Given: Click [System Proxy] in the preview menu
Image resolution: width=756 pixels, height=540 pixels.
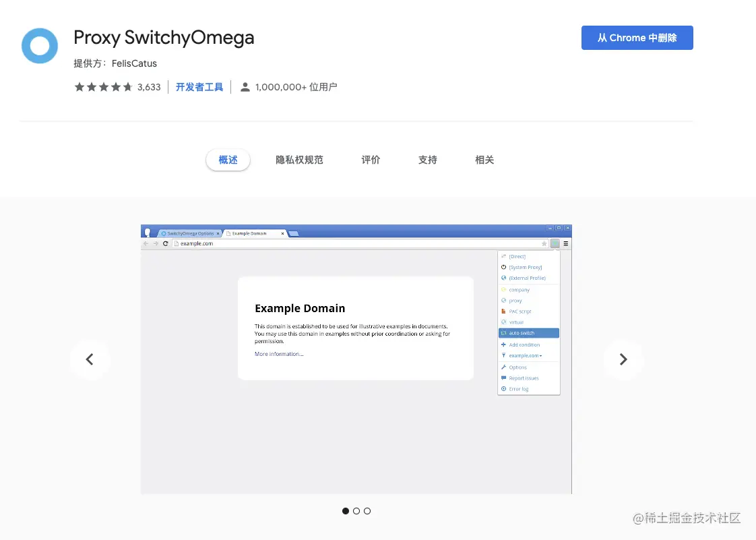Looking at the screenshot, I should 525,267.
